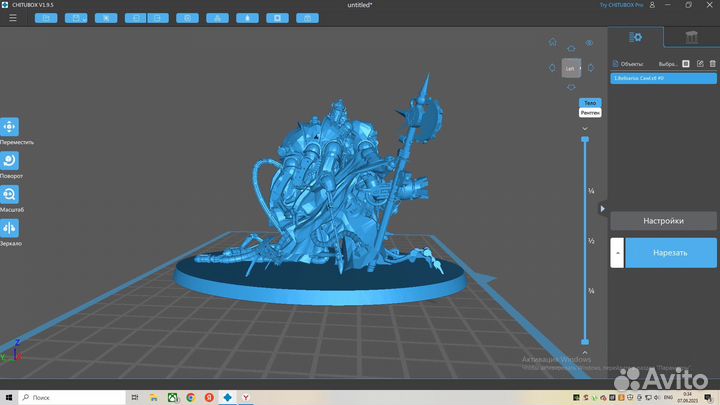Click the Поиск taskbar search box

click(x=72, y=397)
